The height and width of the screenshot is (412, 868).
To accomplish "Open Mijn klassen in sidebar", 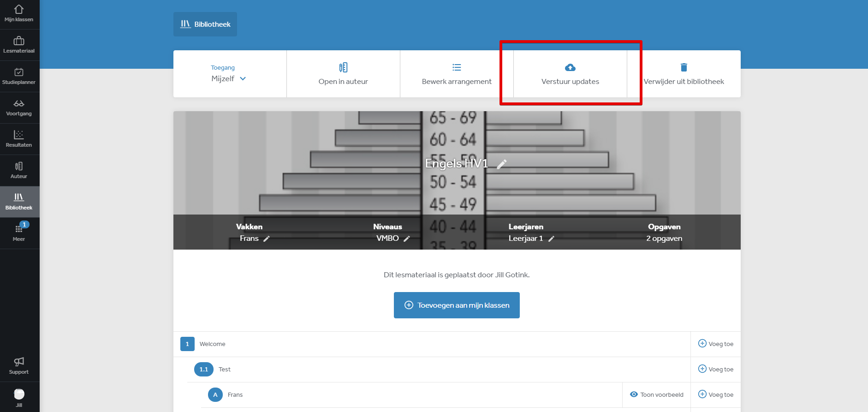I will point(19,14).
